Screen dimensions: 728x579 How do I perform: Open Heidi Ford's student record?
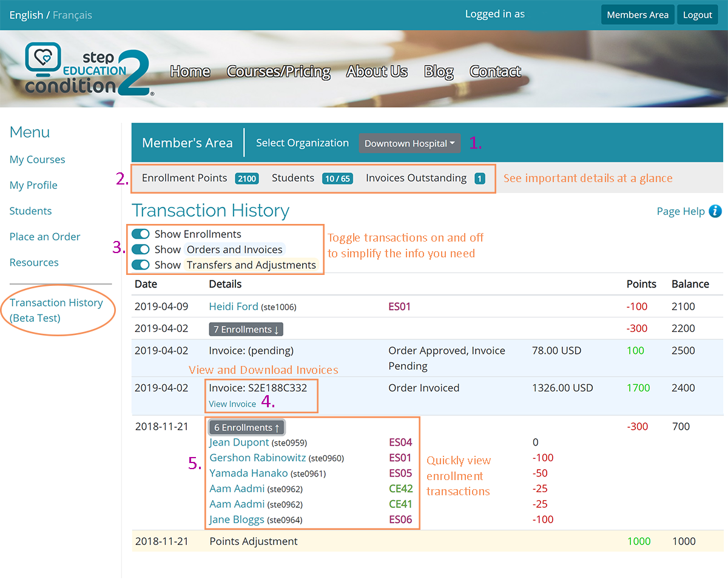click(x=234, y=306)
